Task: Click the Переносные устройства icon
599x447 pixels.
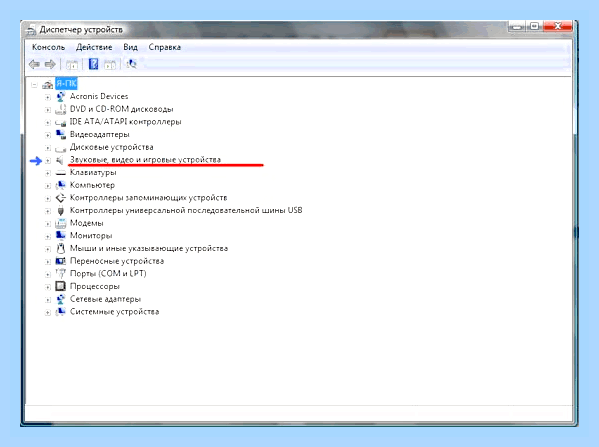Action: click(x=60, y=261)
